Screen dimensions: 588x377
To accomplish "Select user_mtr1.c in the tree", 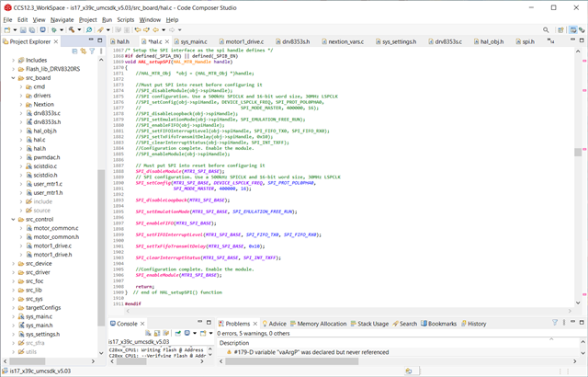I will coord(48,184).
